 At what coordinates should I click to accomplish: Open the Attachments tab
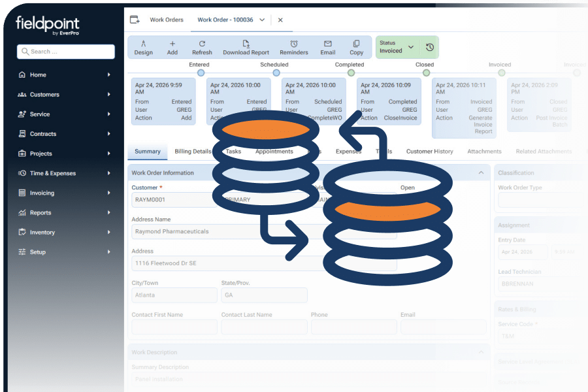(484, 151)
